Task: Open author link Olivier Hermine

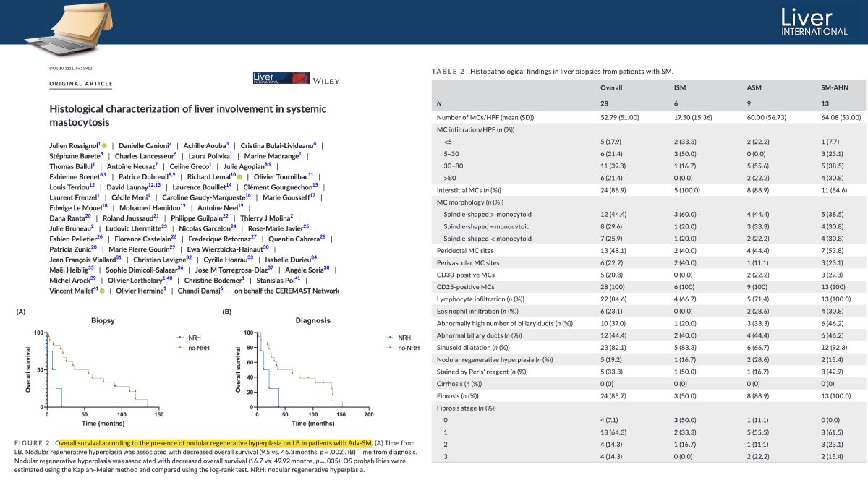Action: click(142, 290)
